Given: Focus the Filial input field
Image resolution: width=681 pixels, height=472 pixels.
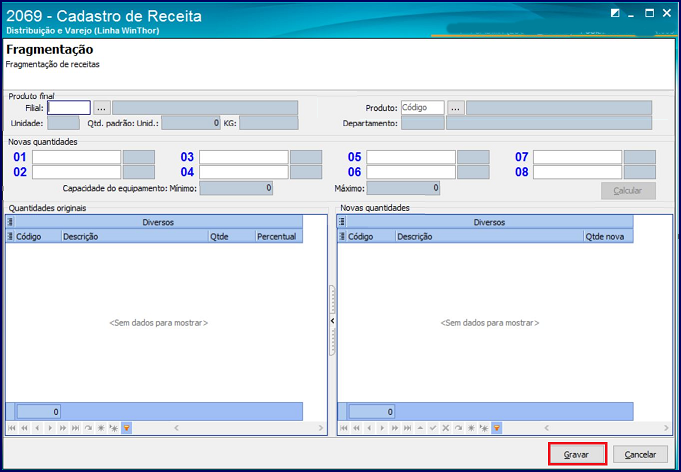Looking at the screenshot, I should pos(69,108).
